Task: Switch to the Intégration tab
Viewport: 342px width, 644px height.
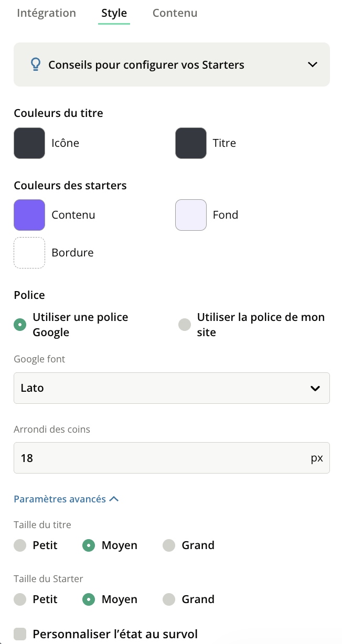Action: click(46, 13)
